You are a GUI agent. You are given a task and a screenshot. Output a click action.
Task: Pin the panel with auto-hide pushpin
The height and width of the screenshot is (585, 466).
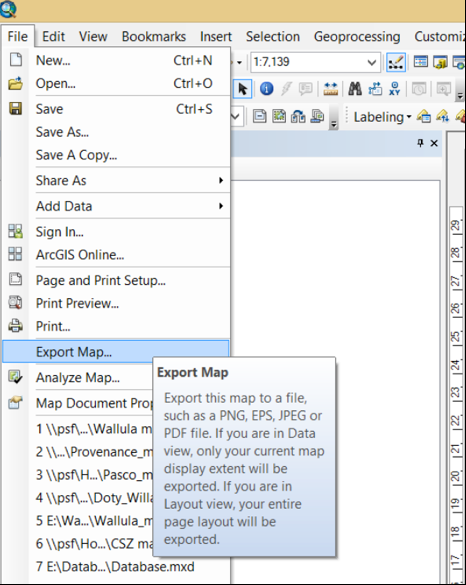[420, 143]
